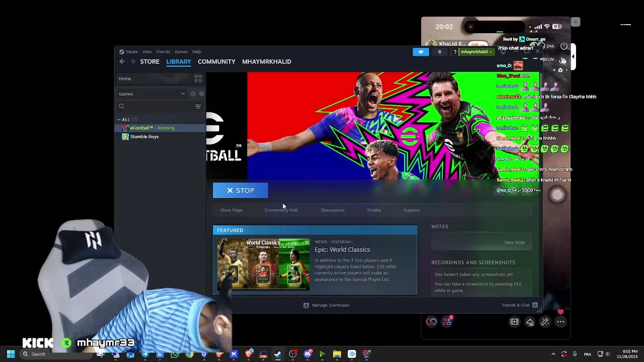Click the overlay share arrow icon

530,322
